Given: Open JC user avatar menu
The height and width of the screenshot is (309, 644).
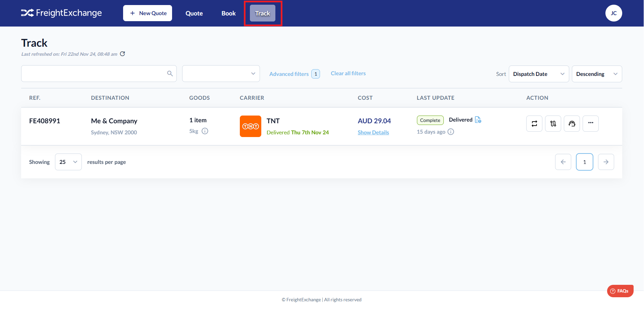Looking at the screenshot, I should coord(614,13).
